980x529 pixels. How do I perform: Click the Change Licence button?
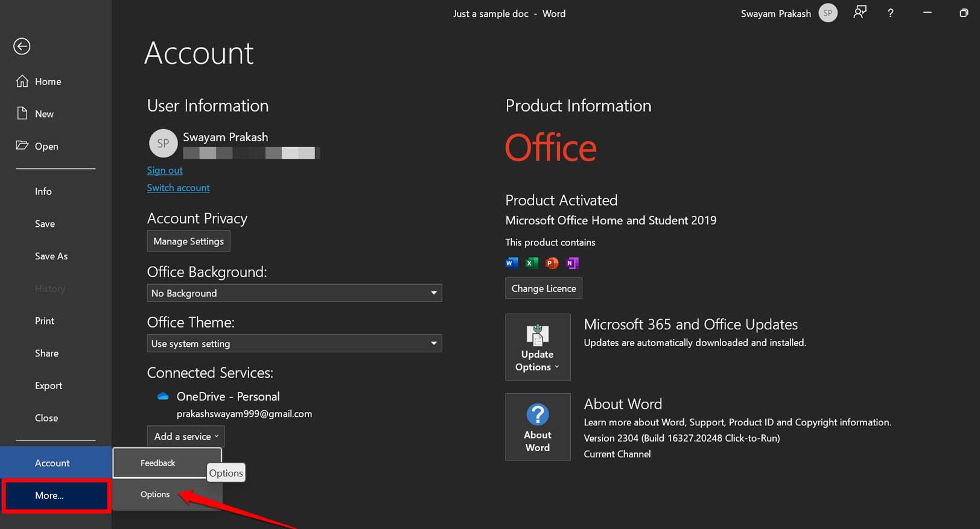pyautogui.click(x=544, y=288)
